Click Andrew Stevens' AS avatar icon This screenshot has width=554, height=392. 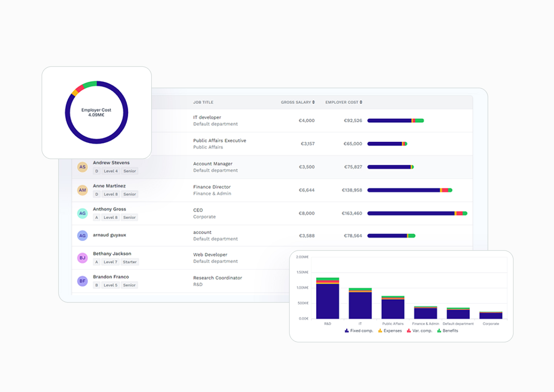[x=82, y=167]
